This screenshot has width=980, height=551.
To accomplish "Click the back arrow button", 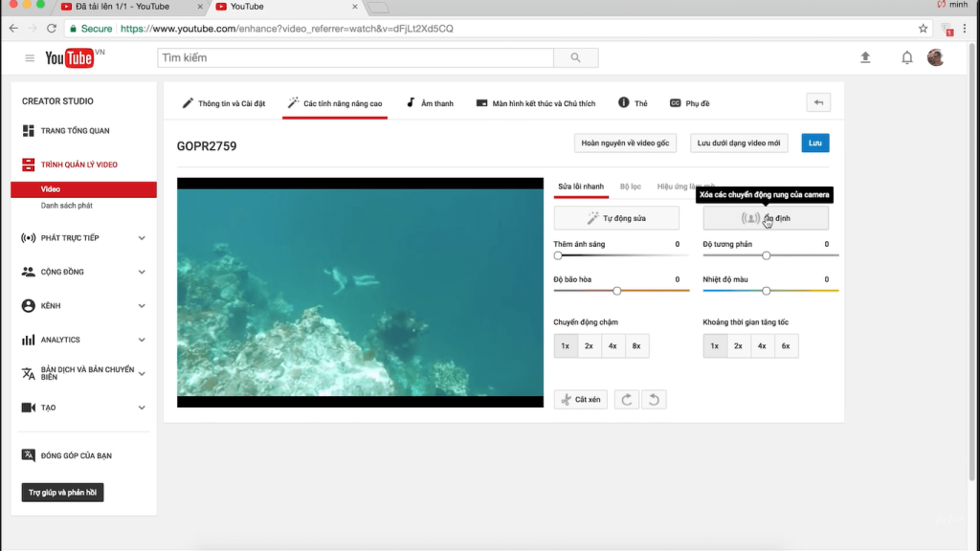I will pos(818,102).
